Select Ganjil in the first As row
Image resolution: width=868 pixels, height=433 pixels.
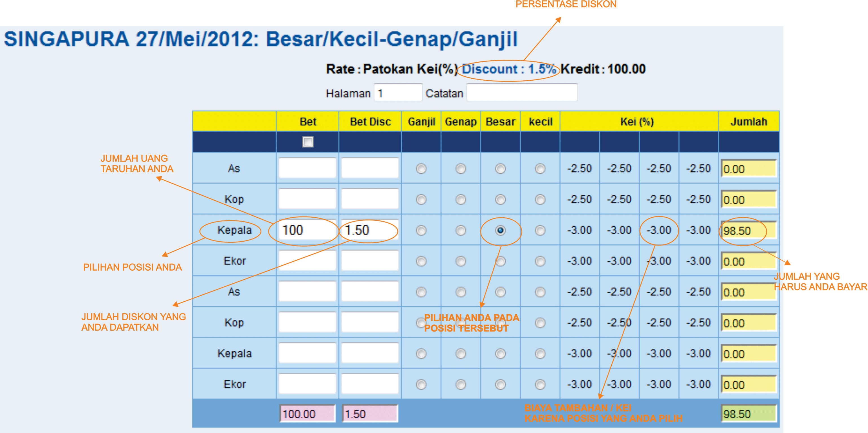pos(421,169)
